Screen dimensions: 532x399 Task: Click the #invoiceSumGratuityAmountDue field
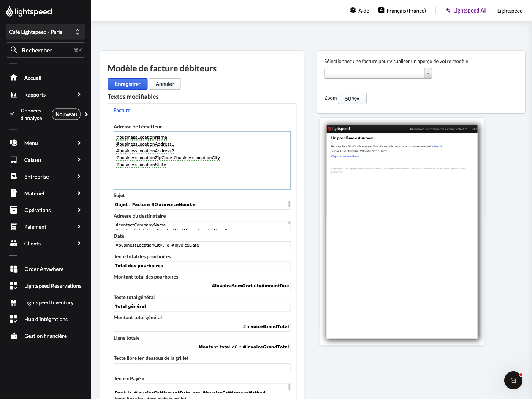pyautogui.click(x=202, y=286)
